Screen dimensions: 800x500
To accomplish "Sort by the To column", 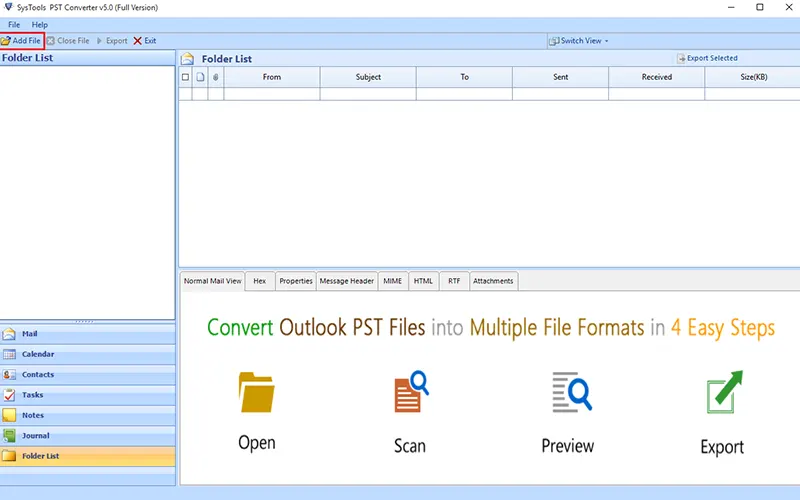I will coord(464,77).
